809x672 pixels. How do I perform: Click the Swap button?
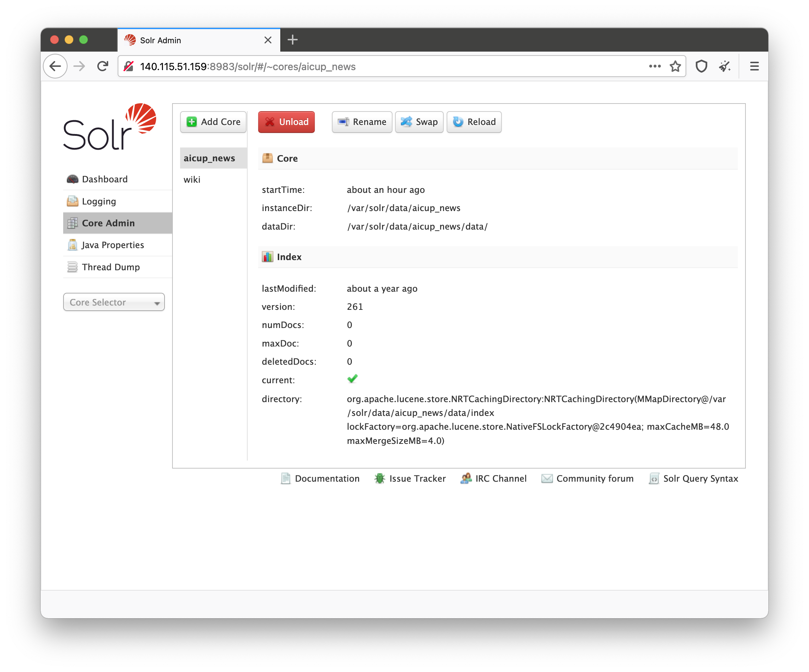[x=419, y=122]
